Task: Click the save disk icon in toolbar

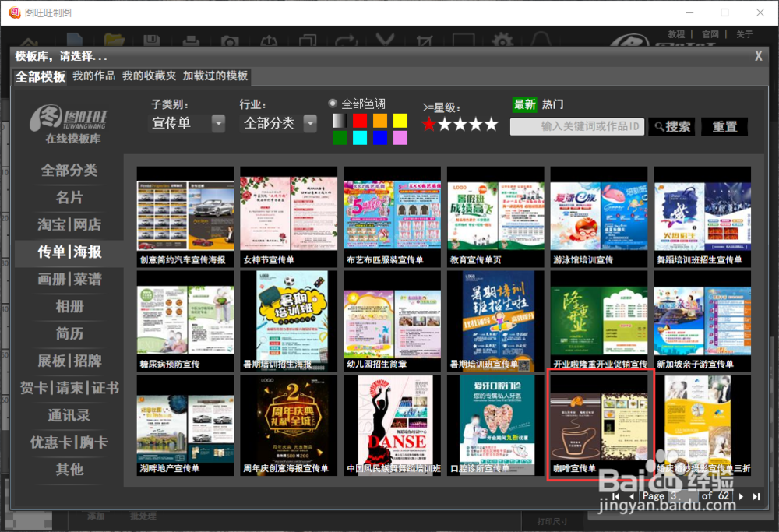Action: 151,41
